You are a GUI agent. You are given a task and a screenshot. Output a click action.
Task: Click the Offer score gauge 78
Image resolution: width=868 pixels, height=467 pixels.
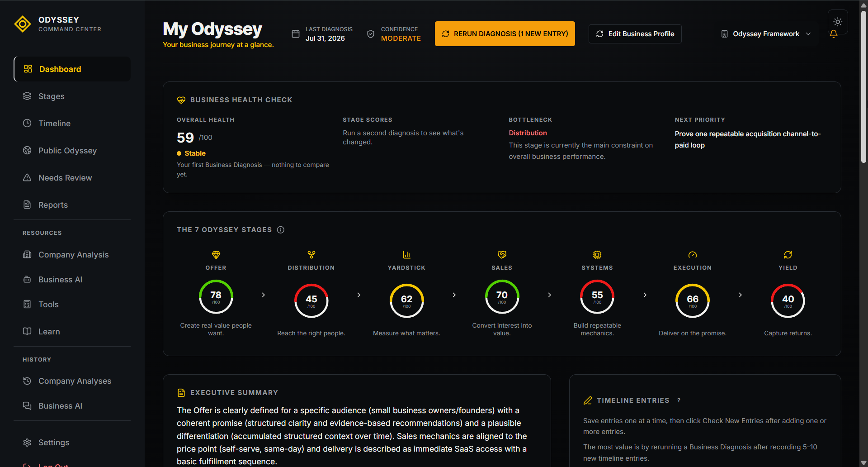tap(216, 297)
